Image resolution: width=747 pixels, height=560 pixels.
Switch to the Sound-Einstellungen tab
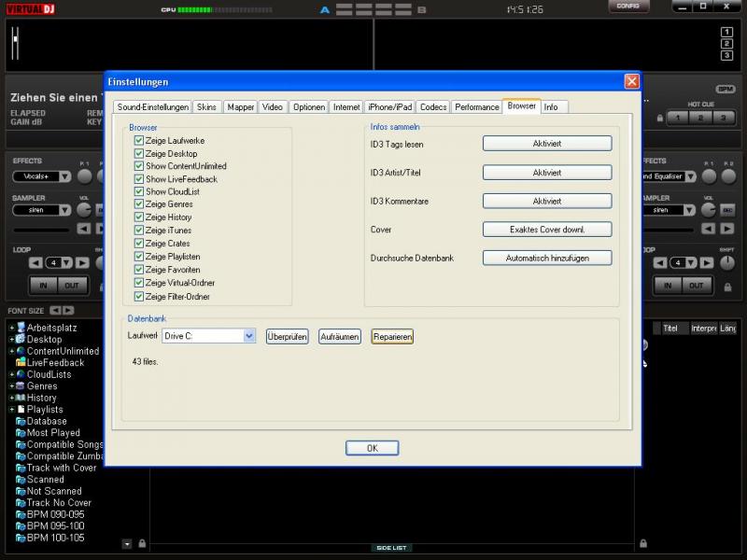(153, 107)
